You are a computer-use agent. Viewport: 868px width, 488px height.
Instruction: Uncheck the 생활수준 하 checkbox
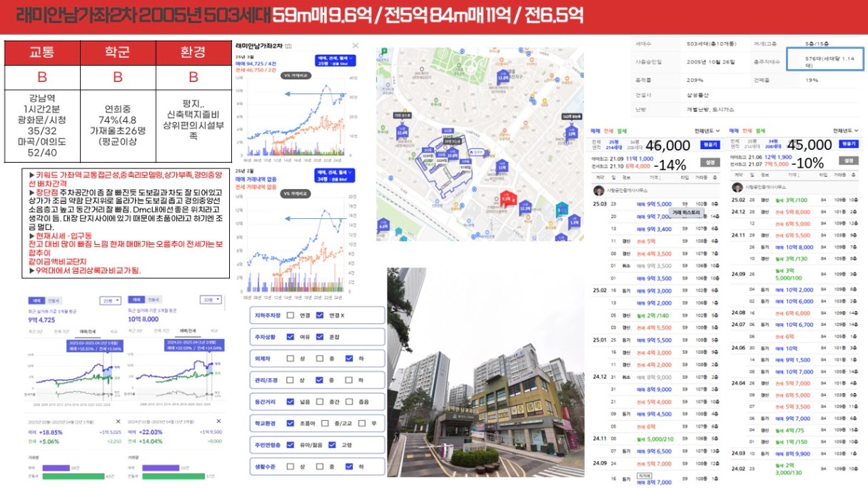348,467
